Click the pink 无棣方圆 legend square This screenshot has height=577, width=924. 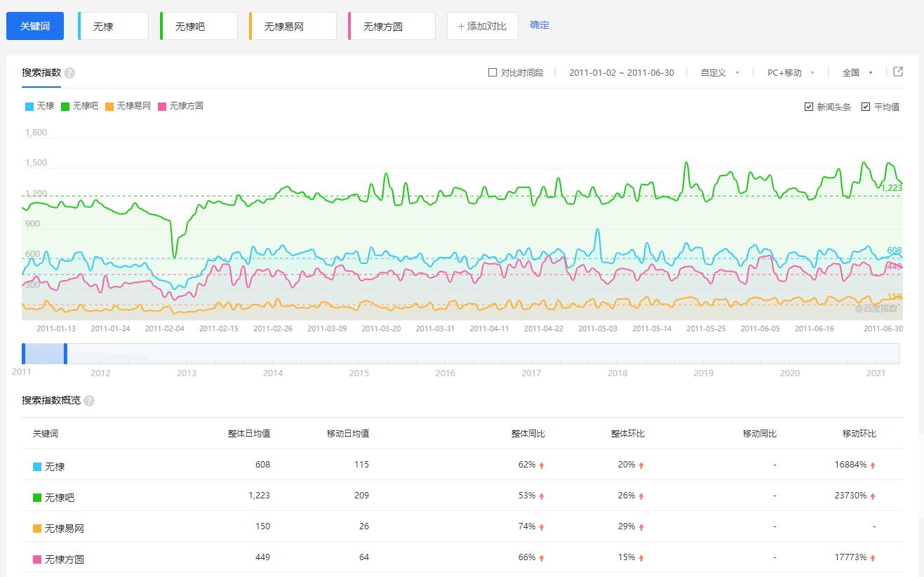coord(163,107)
